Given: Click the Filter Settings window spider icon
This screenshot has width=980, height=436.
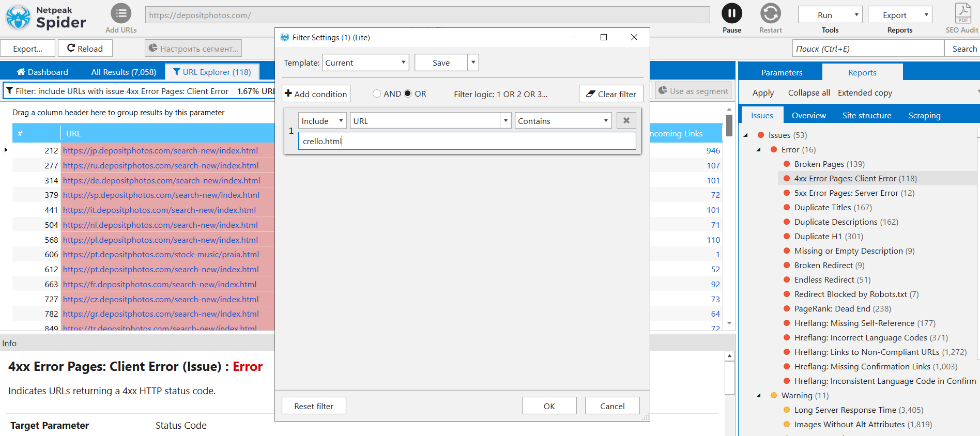Looking at the screenshot, I should coord(284,37).
